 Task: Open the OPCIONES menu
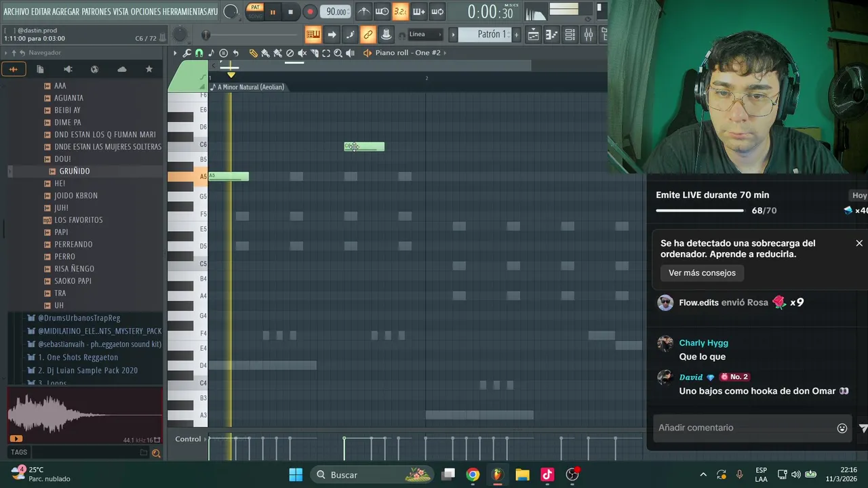pos(144,12)
